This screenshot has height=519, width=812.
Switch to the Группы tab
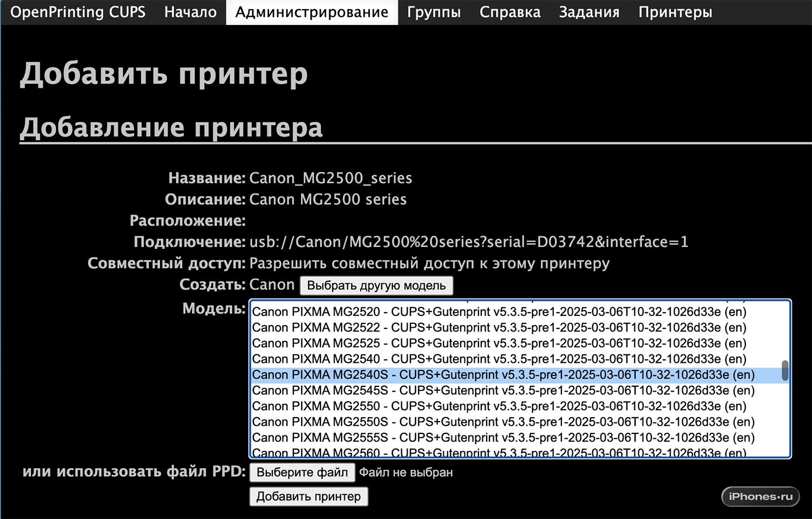(434, 12)
